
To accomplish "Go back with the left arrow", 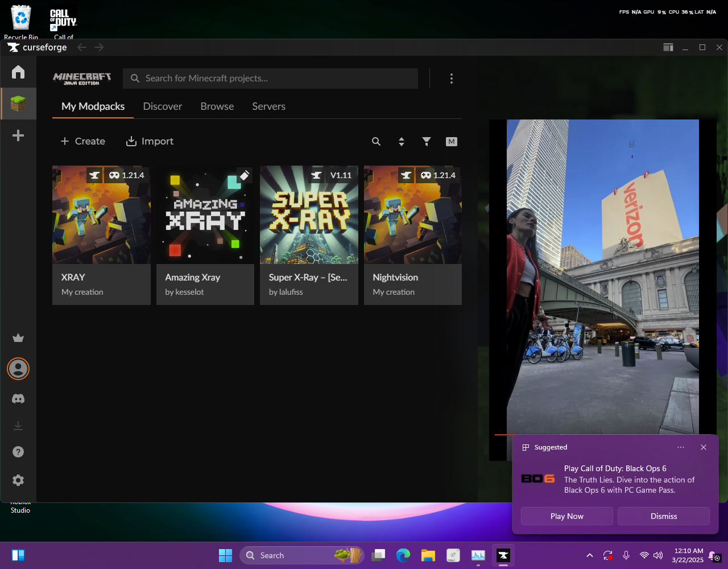I will [82, 47].
